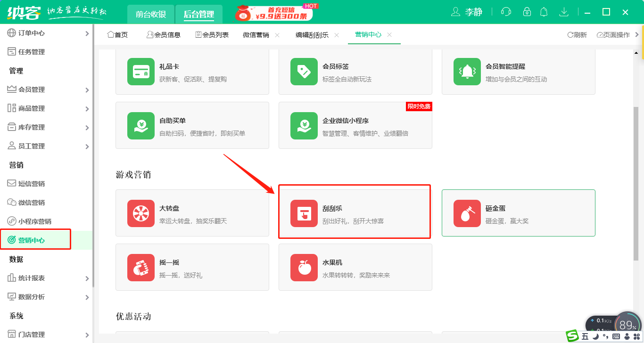Click the 刷新 refresh button

click(577, 35)
